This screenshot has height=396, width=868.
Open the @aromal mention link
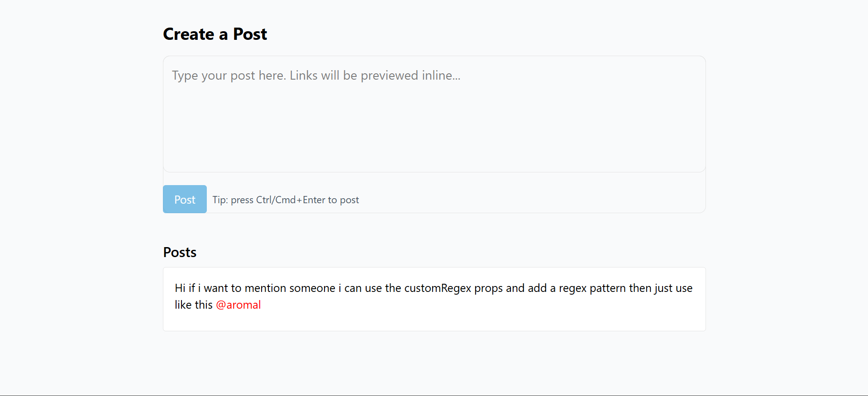point(238,305)
